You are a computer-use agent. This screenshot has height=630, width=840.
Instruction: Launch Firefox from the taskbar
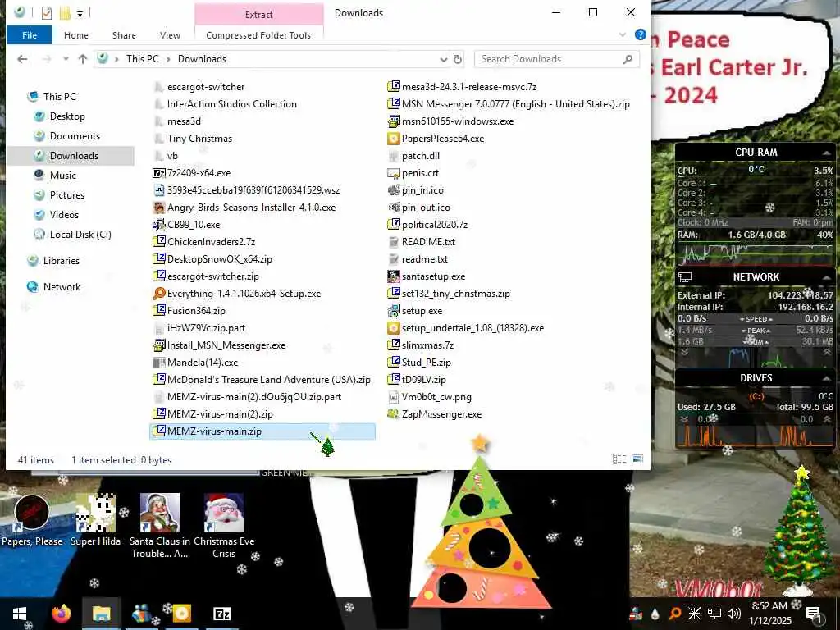click(x=61, y=614)
